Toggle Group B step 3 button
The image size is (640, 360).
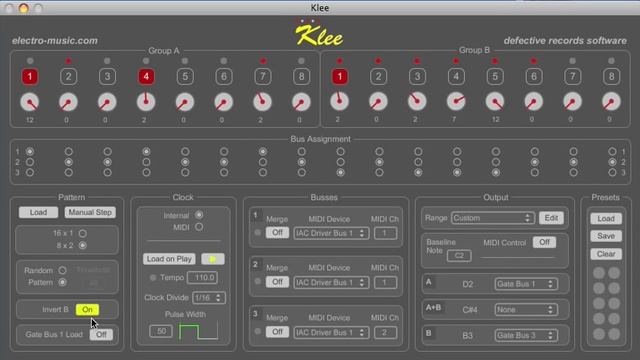(417, 76)
